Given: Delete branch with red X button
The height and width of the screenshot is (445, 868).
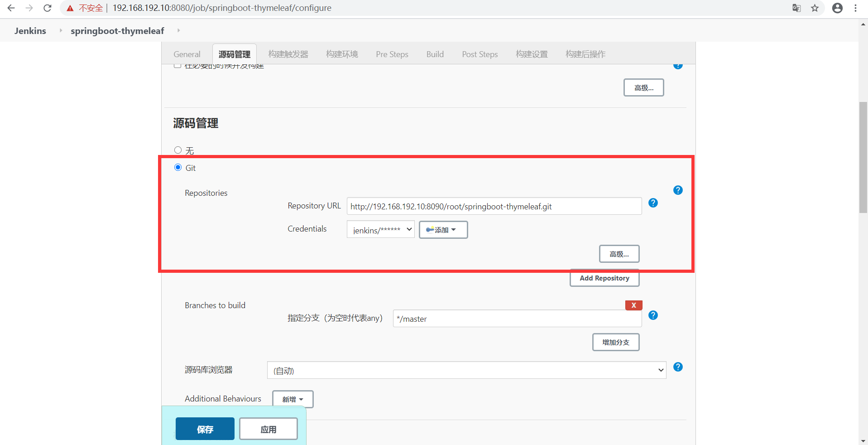Looking at the screenshot, I should click(633, 305).
